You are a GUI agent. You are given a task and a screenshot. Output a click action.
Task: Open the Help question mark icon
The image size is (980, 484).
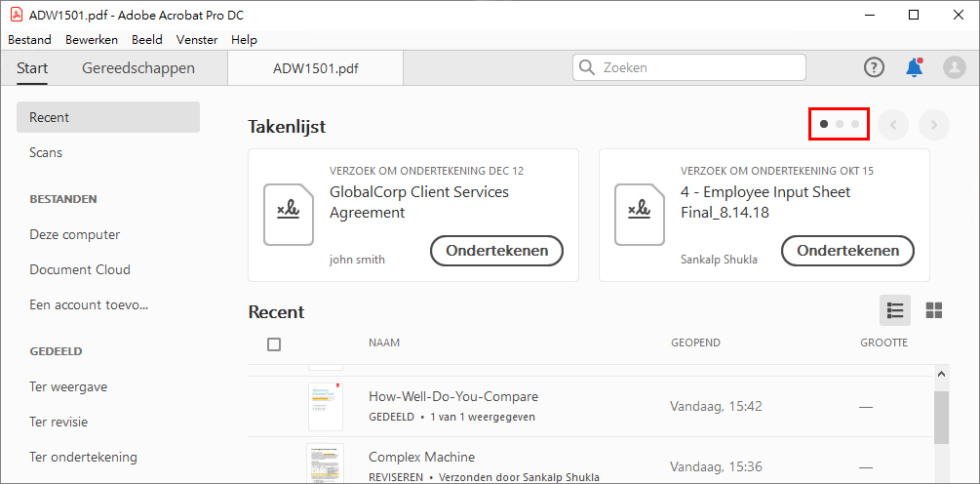point(874,67)
